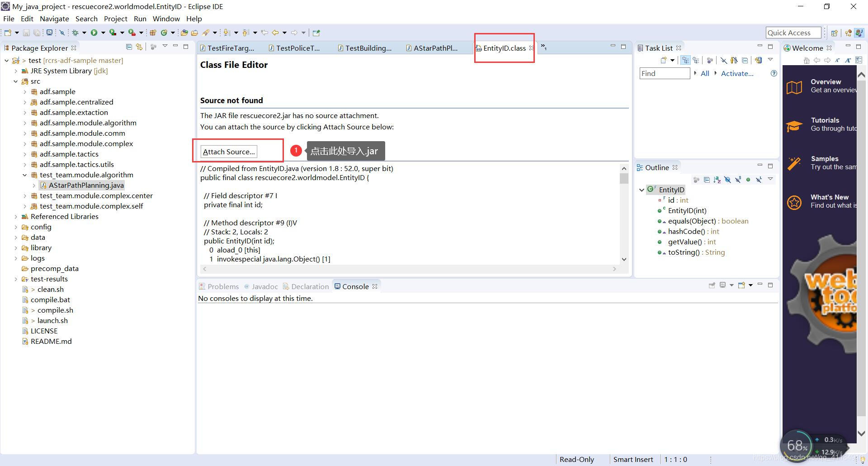
Task: Collapse All in Package Explorer
Action: pos(129,47)
